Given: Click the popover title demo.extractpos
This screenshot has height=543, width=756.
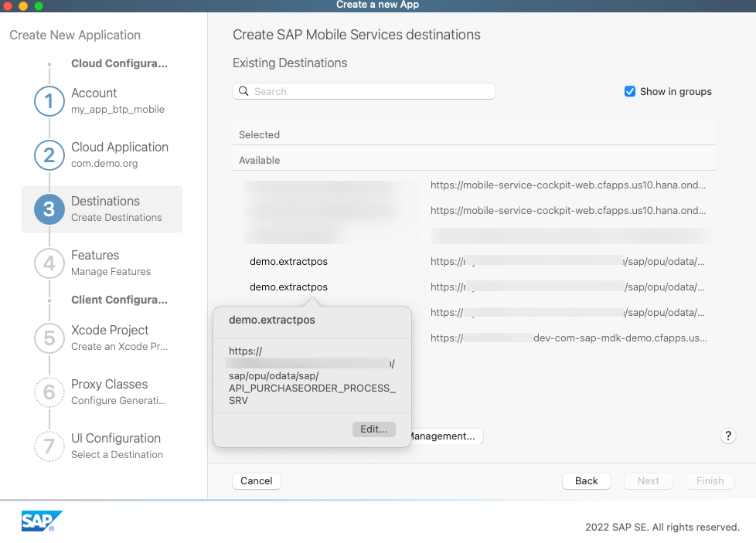Looking at the screenshot, I should click(x=272, y=320).
